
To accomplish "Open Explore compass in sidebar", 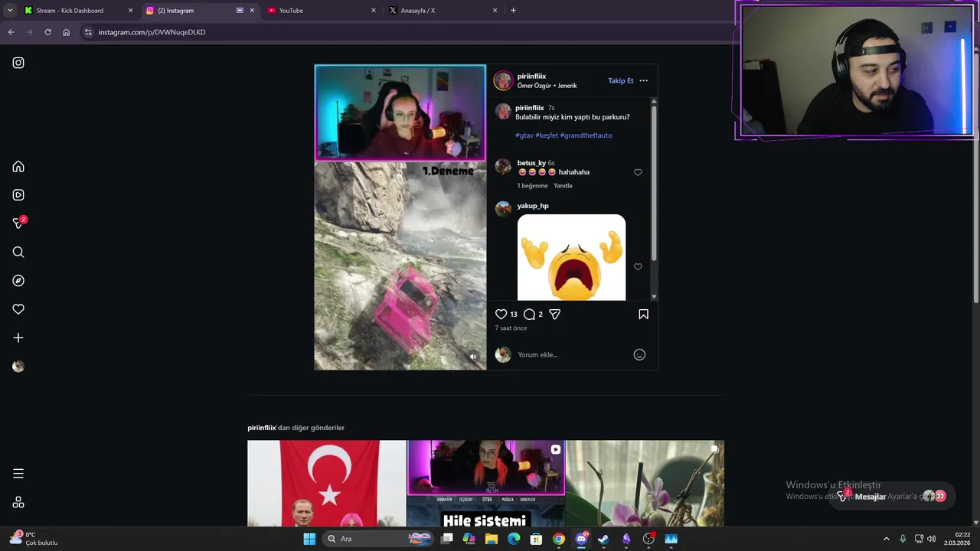I will 18,281.
